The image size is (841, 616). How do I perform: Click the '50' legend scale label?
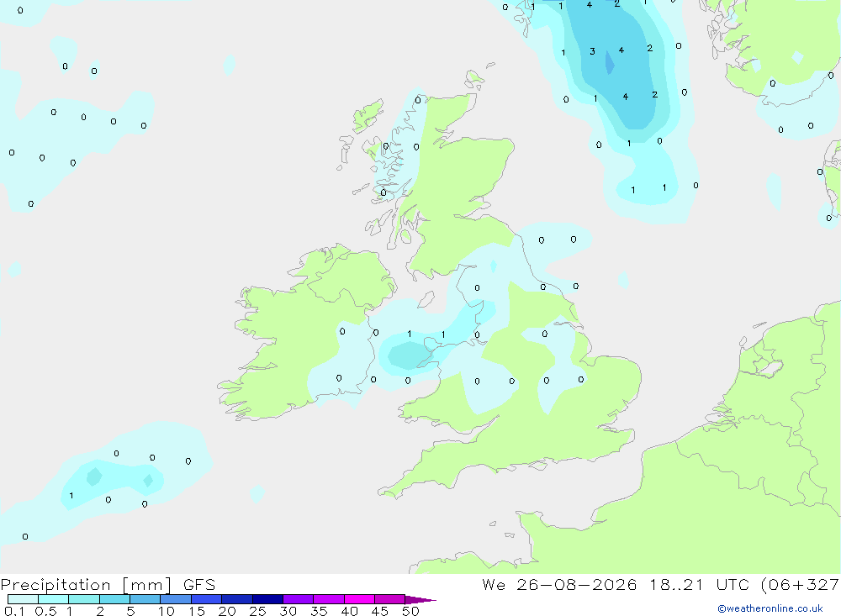click(410, 611)
